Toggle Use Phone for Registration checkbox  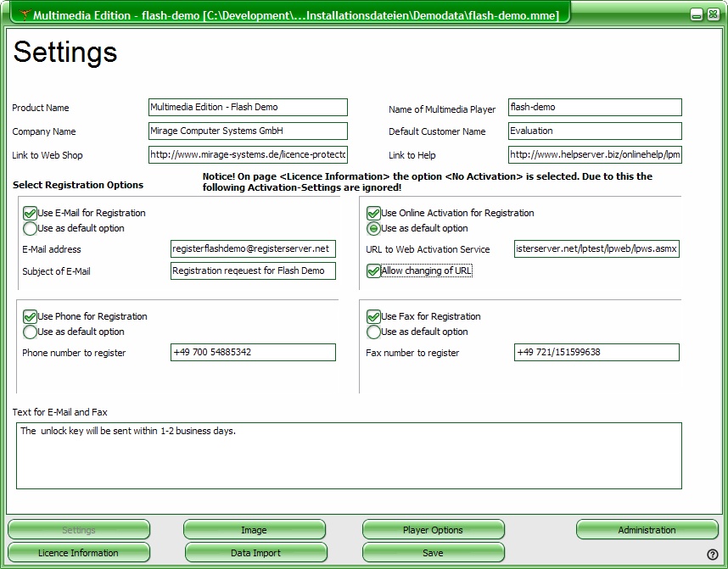click(x=30, y=317)
